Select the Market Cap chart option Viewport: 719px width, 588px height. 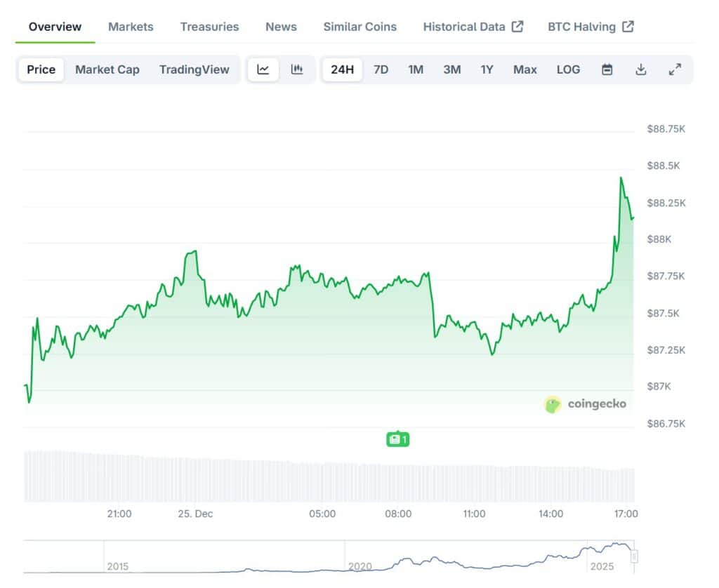tap(107, 69)
